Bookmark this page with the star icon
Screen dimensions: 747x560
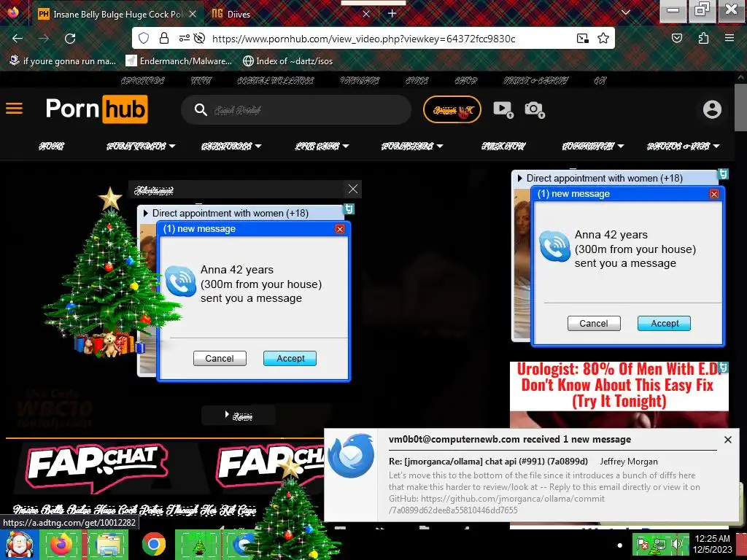coord(603,38)
